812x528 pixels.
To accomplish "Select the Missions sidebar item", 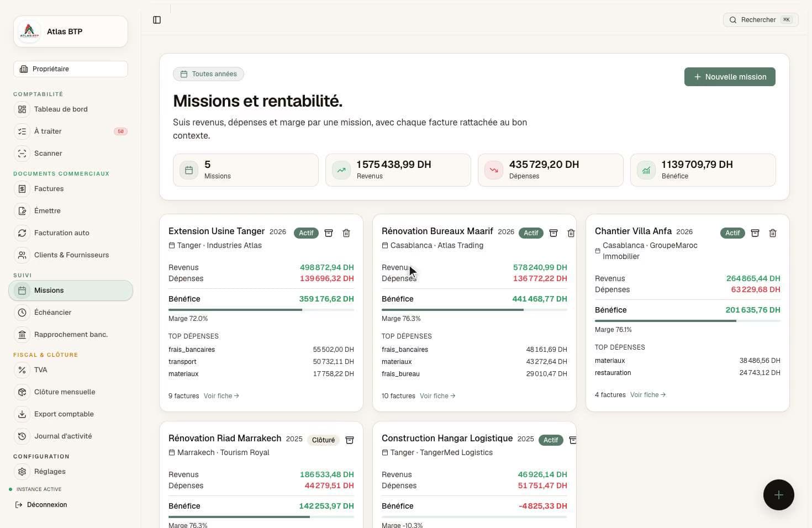I will (x=71, y=291).
